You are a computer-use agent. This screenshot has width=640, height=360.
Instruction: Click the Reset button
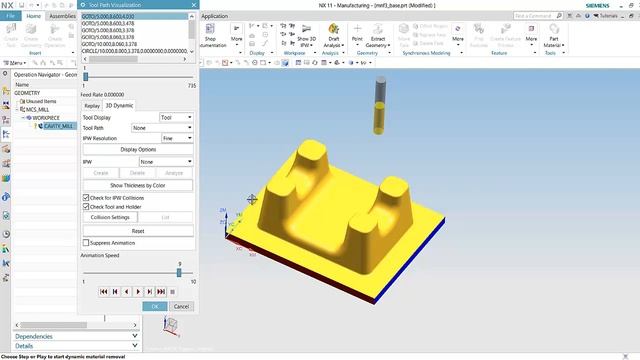[x=138, y=231]
